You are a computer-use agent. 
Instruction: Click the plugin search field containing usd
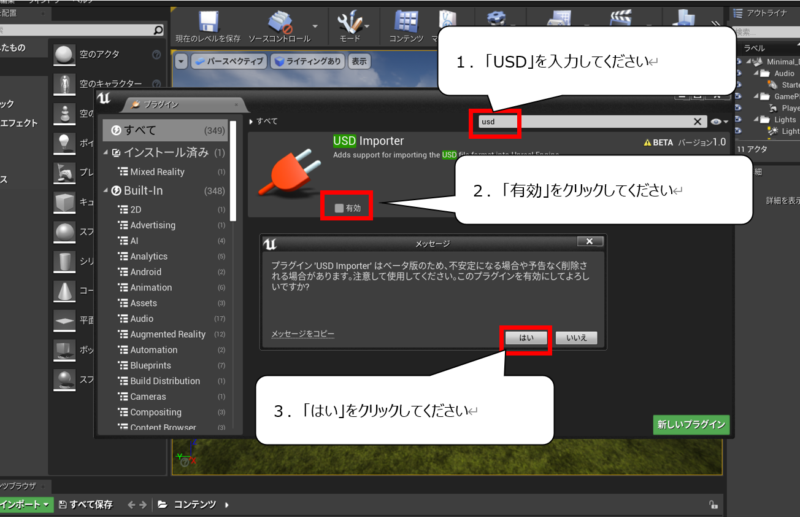coord(592,121)
